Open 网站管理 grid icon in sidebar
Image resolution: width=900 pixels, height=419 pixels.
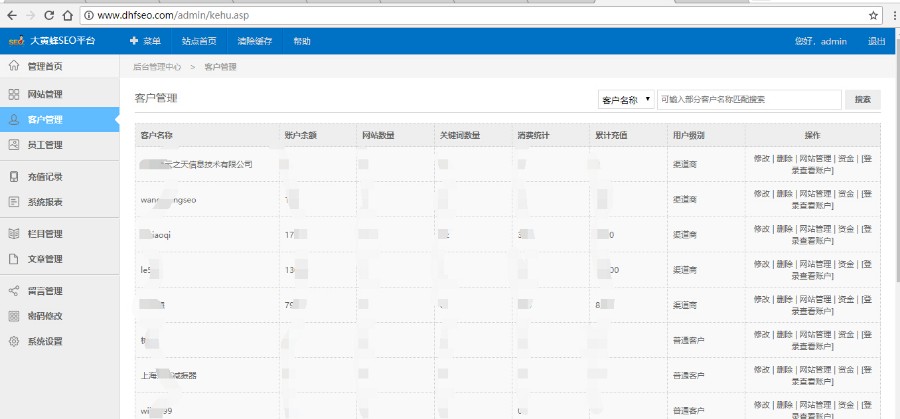14,94
